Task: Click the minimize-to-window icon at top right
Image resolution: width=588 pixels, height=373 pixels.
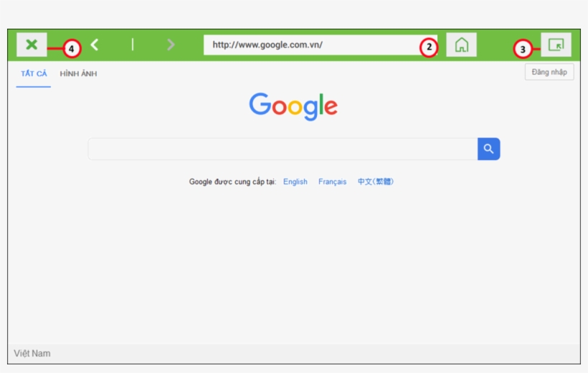Action: pyautogui.click(x=556, y=44)
